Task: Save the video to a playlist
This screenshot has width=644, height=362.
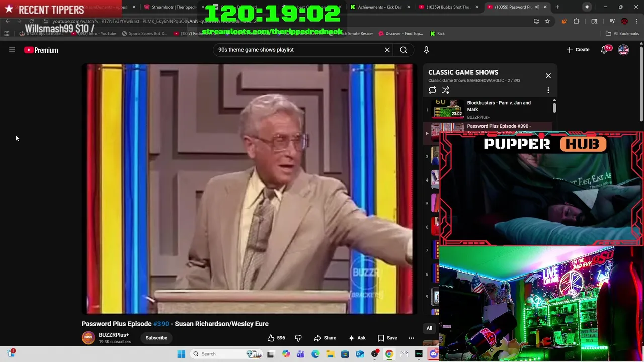Action: [x=387, y=338]
